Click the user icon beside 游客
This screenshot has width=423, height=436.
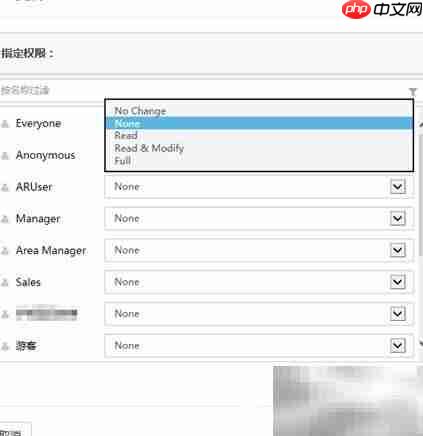(5, 347)
